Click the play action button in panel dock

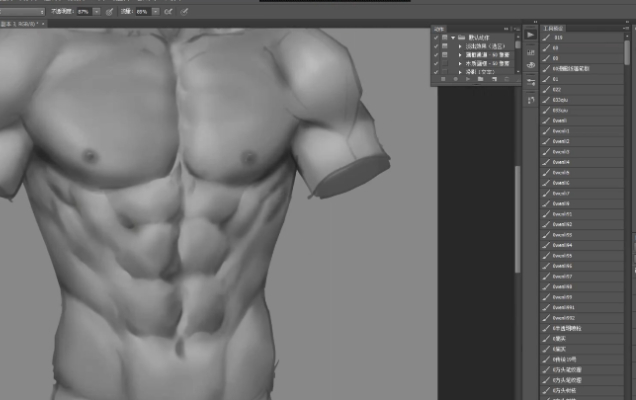530,34
